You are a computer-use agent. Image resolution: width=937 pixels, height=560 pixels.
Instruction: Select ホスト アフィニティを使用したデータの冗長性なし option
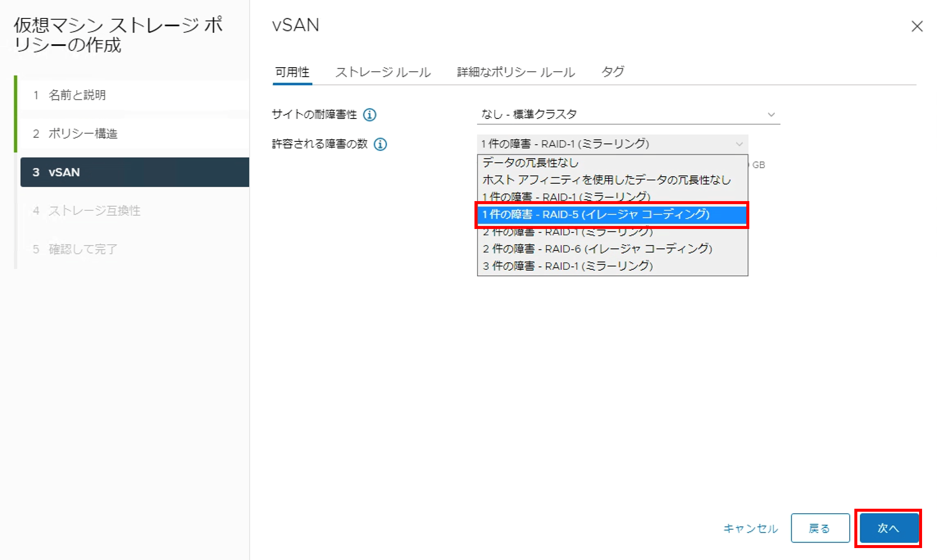click(612, 180)
